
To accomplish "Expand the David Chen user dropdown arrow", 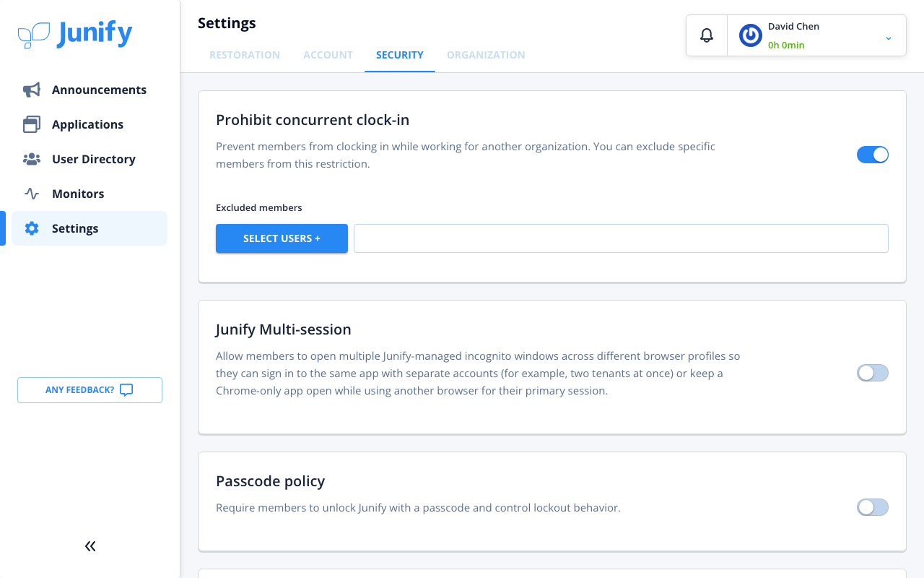I will (889, 38).
